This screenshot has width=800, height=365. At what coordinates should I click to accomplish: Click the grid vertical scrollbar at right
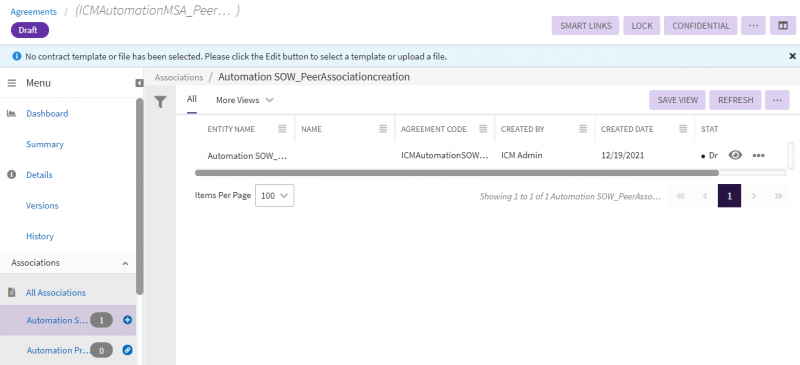(x=791, y=156)
